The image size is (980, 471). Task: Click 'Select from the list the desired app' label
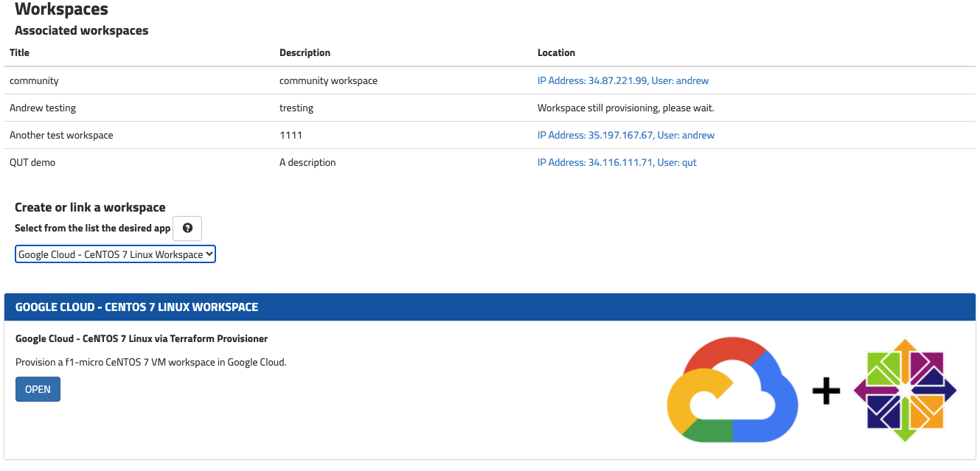[93, 228]
